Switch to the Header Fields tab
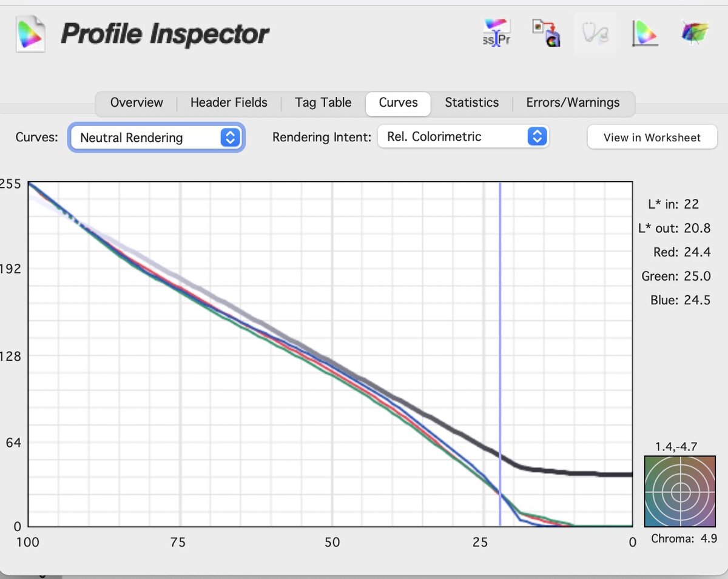728x579 pixels. point(229,103)
